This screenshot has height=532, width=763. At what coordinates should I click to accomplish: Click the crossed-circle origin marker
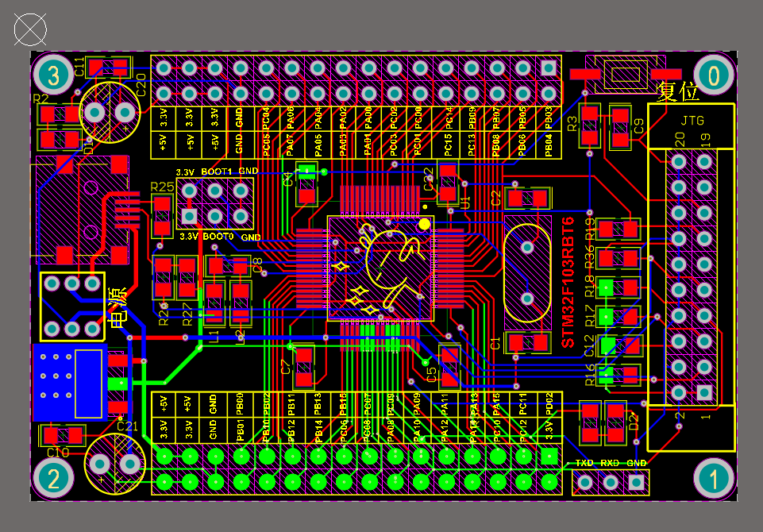30,29
